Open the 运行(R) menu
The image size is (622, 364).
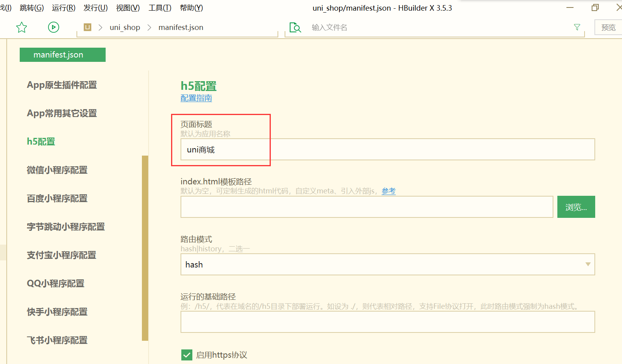tap(63, 8)
